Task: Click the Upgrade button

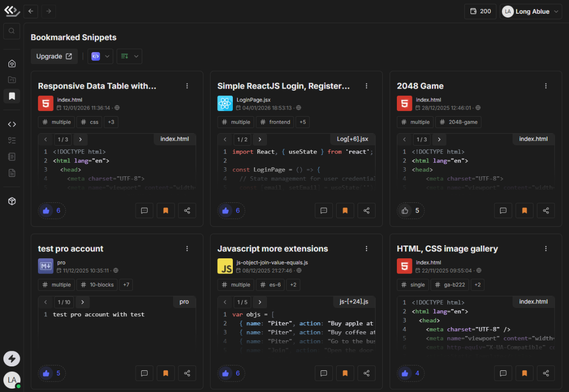Action: tap(54, 56)
